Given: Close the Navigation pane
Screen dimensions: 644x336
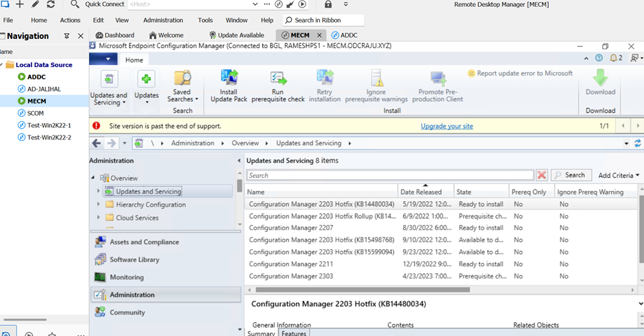Looking at the screenshot, I should pos(81,36).
